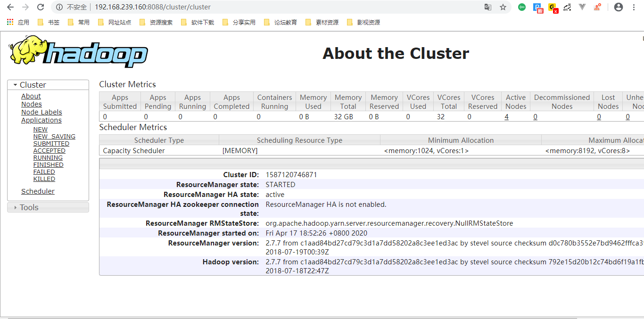Click the Active Nodes count 4
The image size is (644, 319).
[506, 117]
